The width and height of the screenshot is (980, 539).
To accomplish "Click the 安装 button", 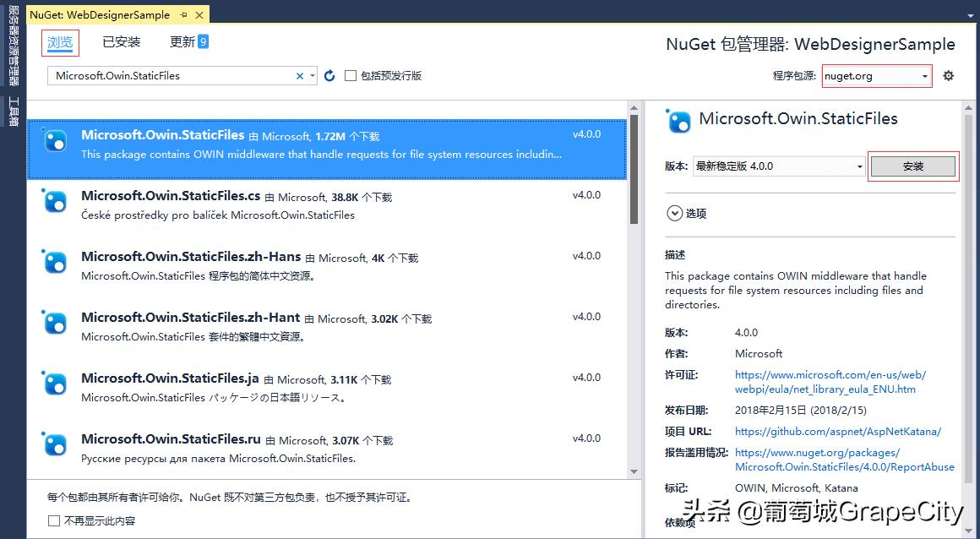I will click(x=913, y=166).
